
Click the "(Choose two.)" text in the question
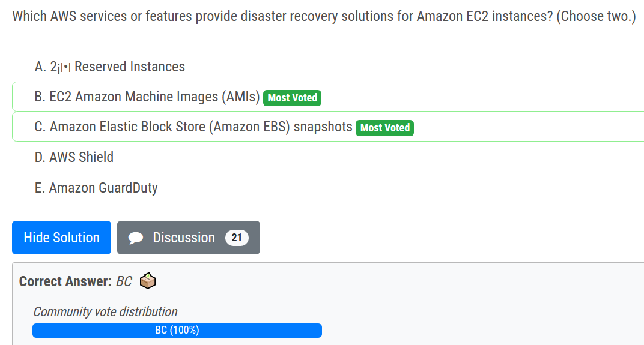pyautogui.click(x=595, y=16)
